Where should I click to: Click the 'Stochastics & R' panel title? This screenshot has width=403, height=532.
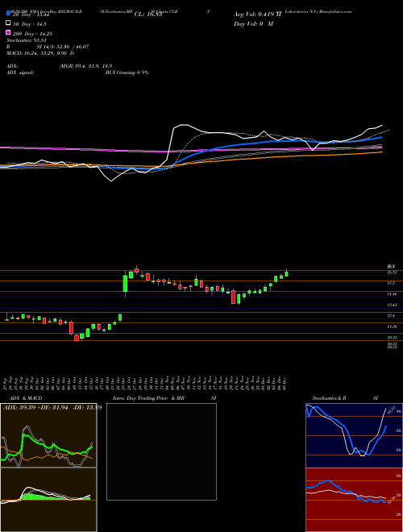point(329,398)
